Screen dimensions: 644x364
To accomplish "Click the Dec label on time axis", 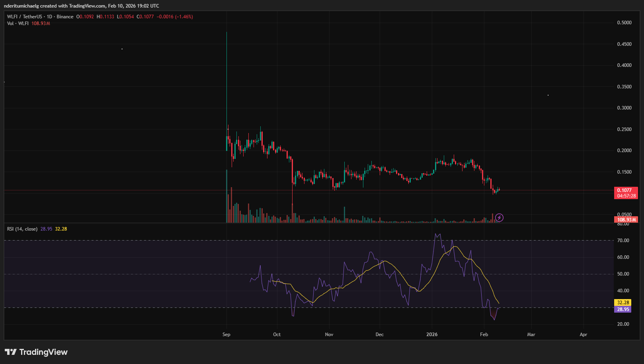I will (380, 335).
